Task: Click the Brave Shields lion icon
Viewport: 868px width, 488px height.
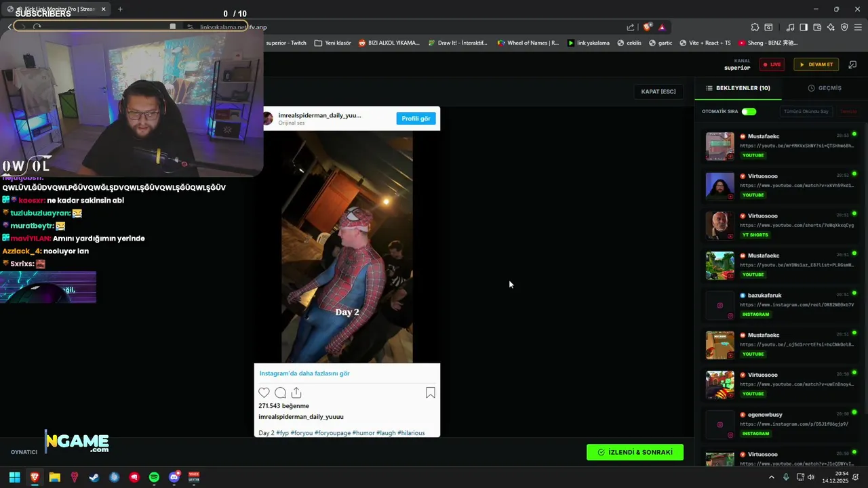Action: 648,27
